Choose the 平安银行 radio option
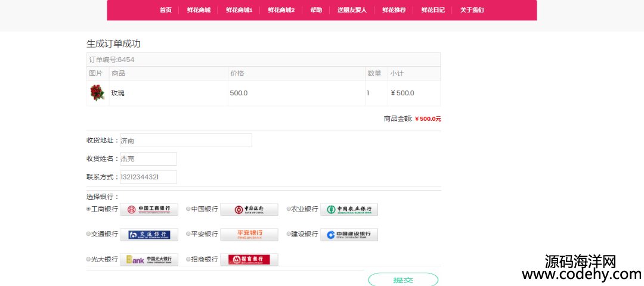Image resolution: width=644 pixels, height=286 pixels. tap(188, 234)
